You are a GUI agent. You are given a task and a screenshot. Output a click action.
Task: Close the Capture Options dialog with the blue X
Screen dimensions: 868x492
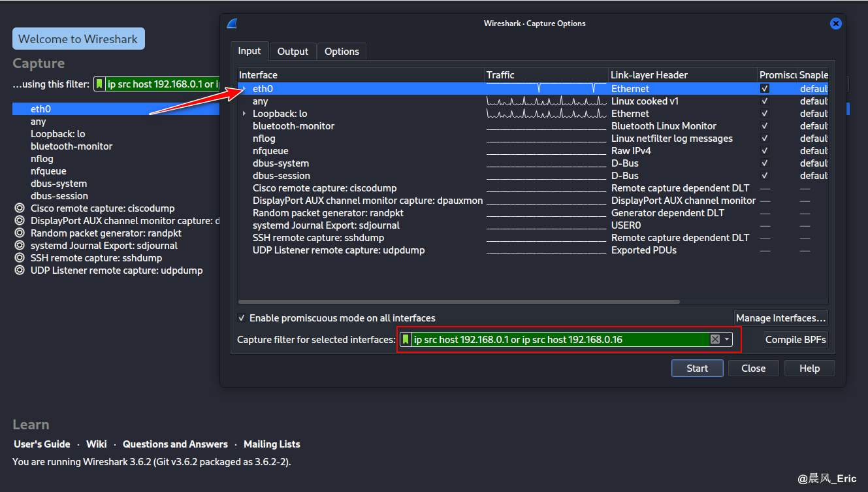835,24
